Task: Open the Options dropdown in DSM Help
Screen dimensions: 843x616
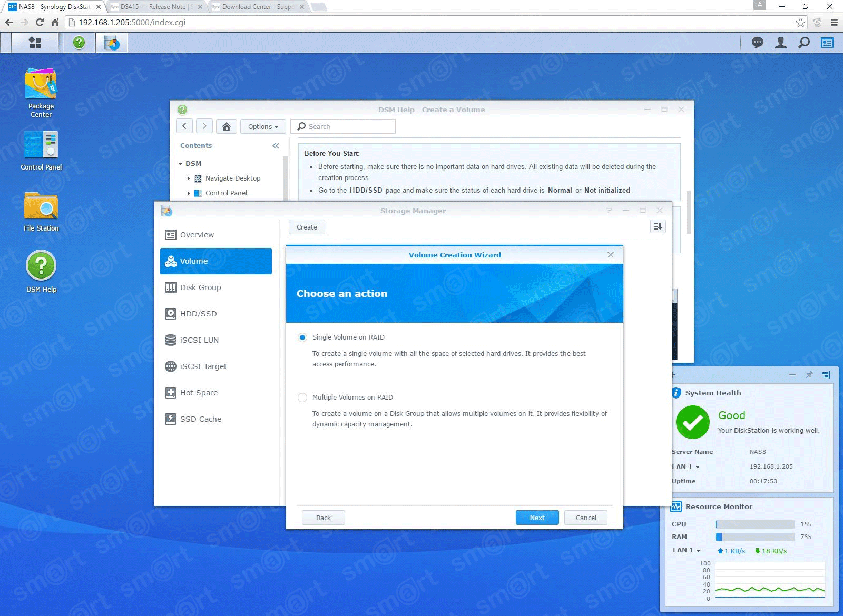Action: [263, 126]
